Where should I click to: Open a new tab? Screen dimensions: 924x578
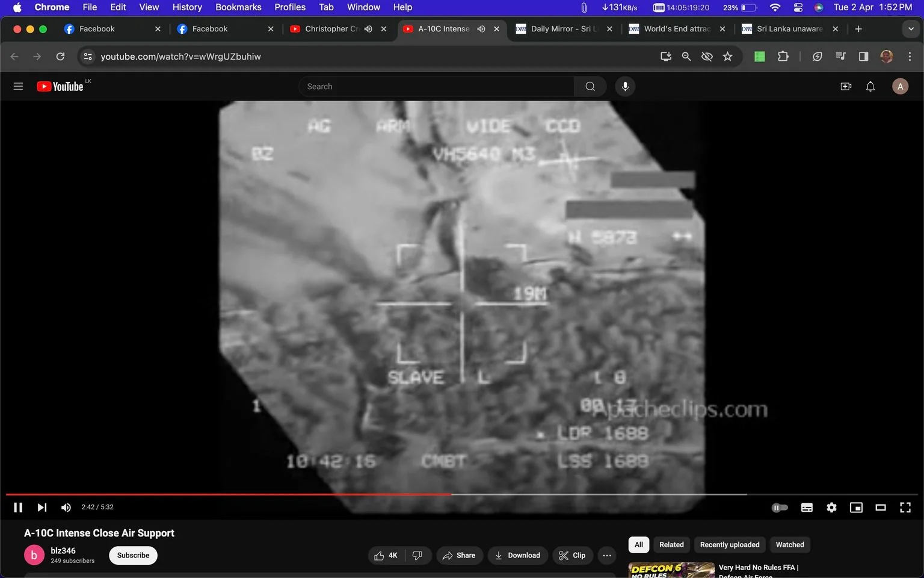(858, 29)
